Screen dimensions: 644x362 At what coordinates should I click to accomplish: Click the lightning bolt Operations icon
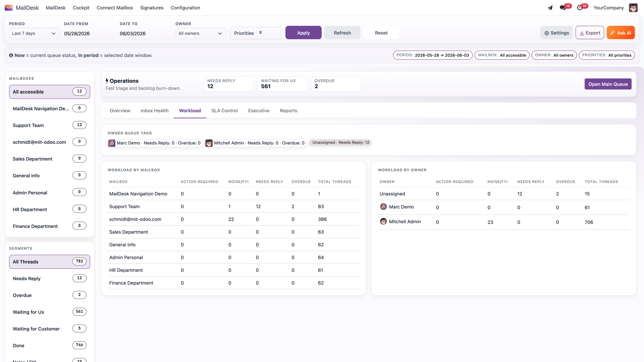pos(107,81)
